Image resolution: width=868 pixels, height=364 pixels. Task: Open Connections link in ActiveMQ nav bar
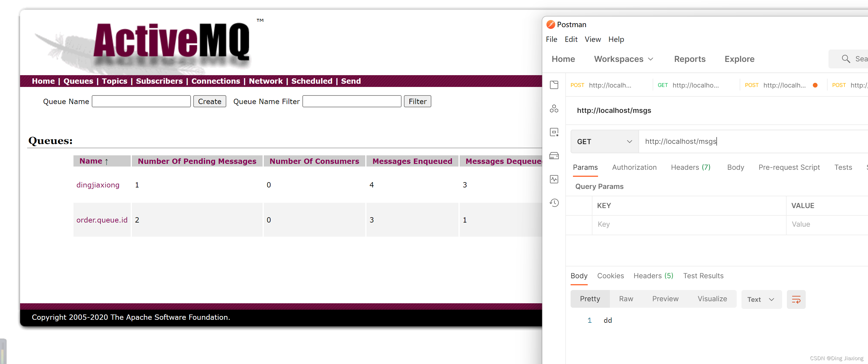coord(216,81)
